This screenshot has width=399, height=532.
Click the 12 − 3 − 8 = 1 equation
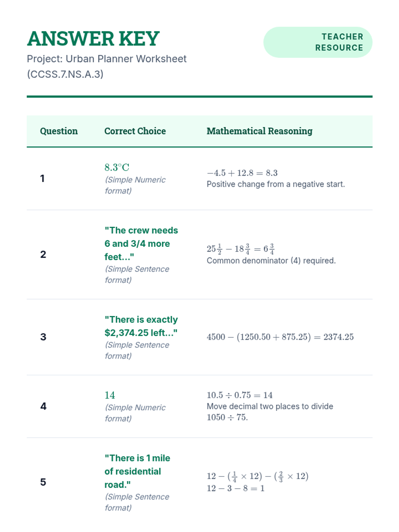pyautogui.click(x=235, y=488)
